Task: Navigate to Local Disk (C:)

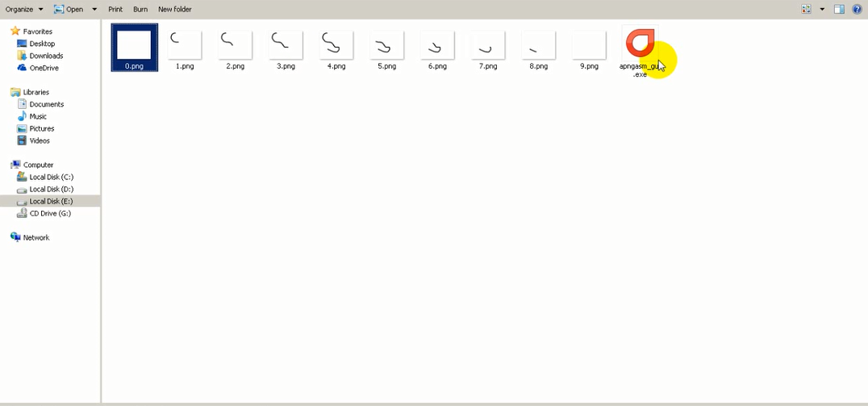Action: tap(51, 177)
